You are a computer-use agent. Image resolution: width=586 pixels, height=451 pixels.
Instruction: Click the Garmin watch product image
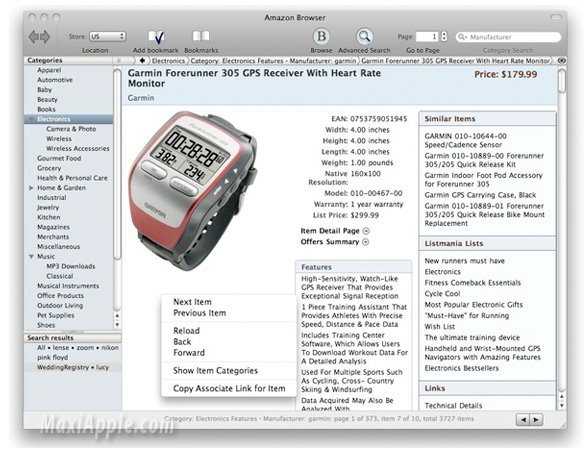pyautogui.click(x=192, y=190)
